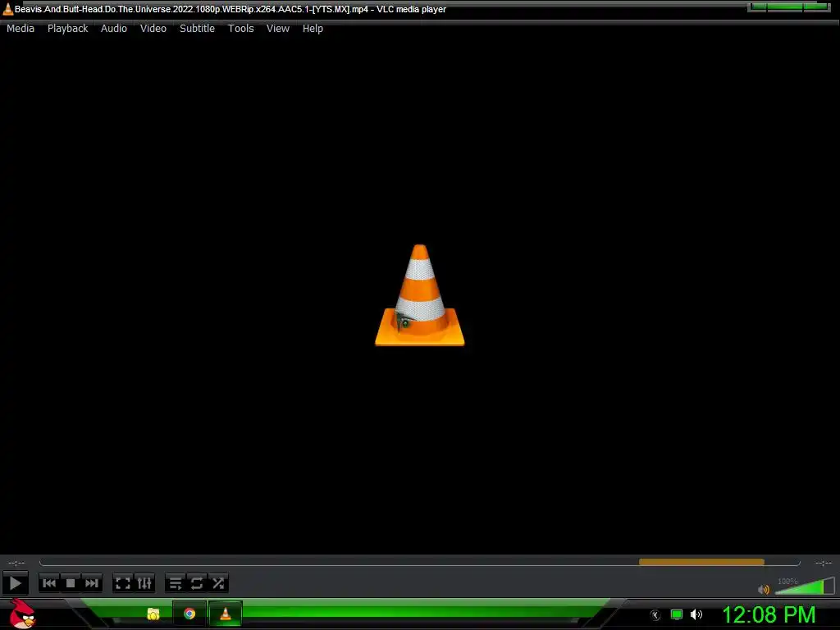Close the VLC window with green button
Image resolution: width=840 pixels, height=630 pixels.
(818, 7)
